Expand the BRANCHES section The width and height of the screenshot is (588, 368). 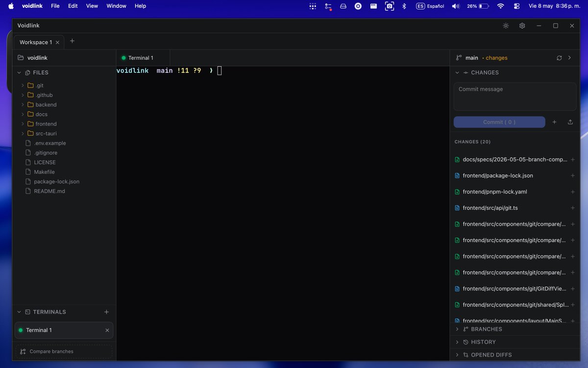tap(457, 329)
